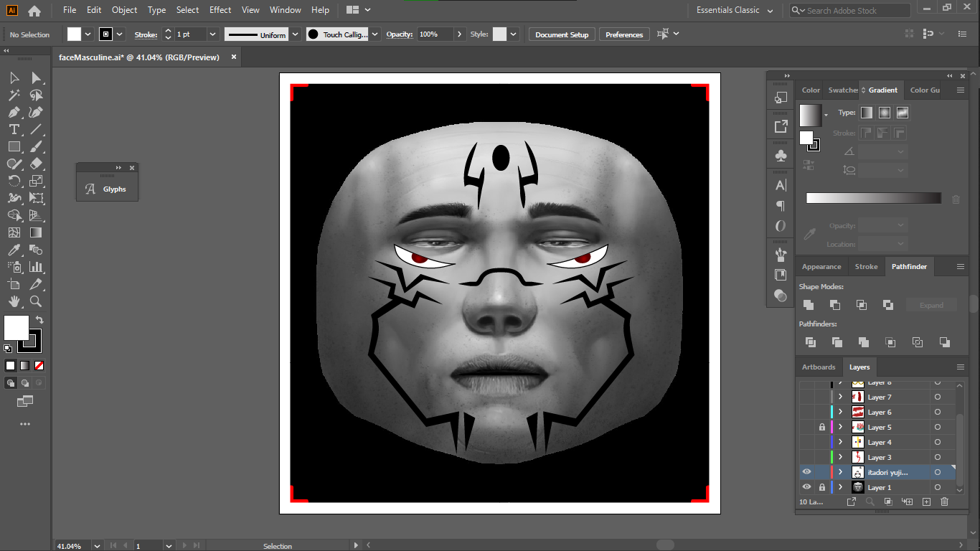980x551 pixels.
Task: Select Linear Gradient type button
Action: click(x=867, y=113)
